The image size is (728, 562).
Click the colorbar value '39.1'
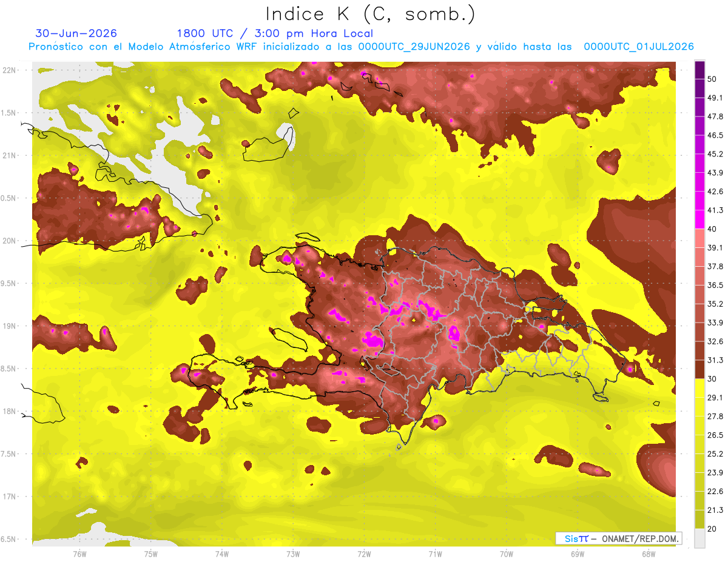click(715, 248)
